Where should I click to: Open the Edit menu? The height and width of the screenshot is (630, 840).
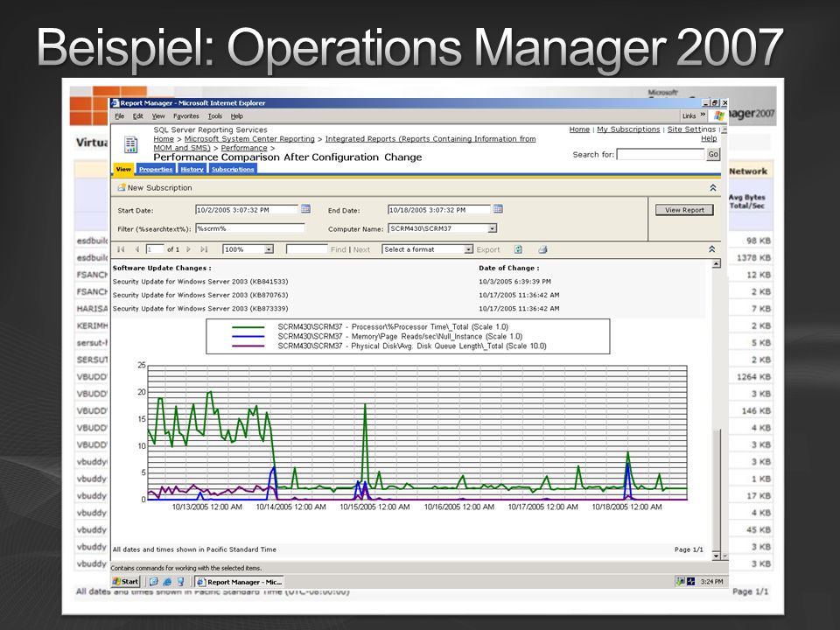pos(137,116)
